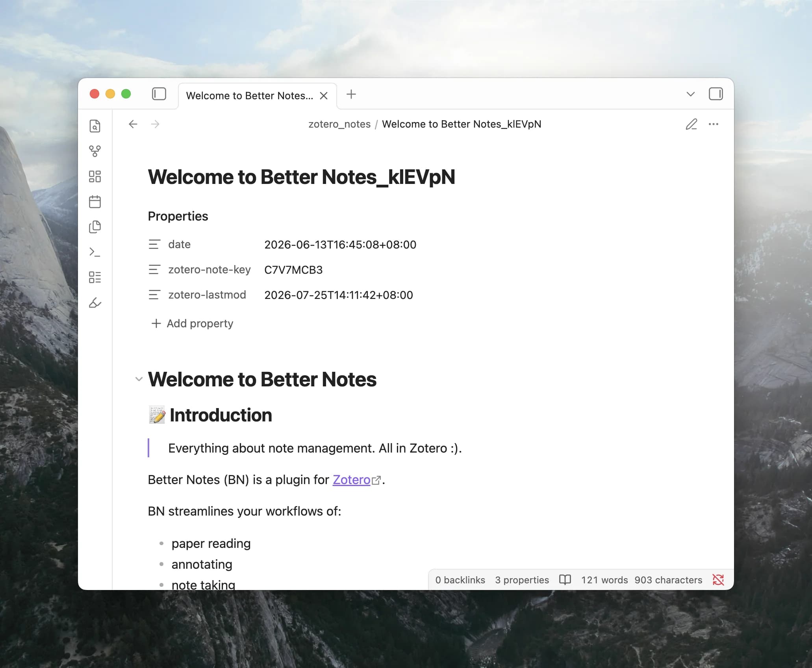
Task: Open graph view from the ribbon
Action: pos(95,151)
